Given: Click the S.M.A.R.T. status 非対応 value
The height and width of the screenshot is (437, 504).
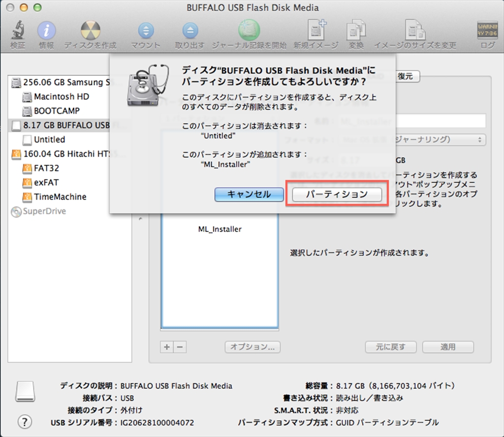Looking at the screenshot, I should (347, 410).
